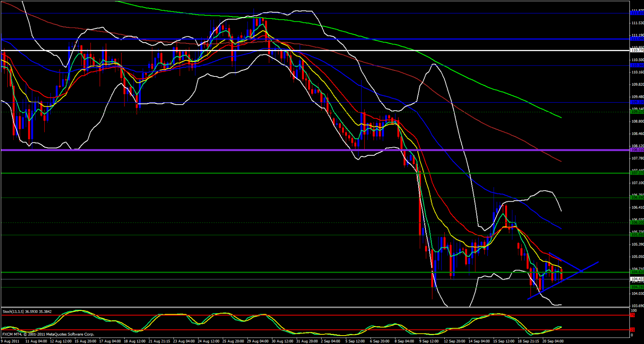Image resolution: width=644 pixels, height=344 pixels.
Task: Select the white 110.770 price label
Action: (x=637, y=50)
